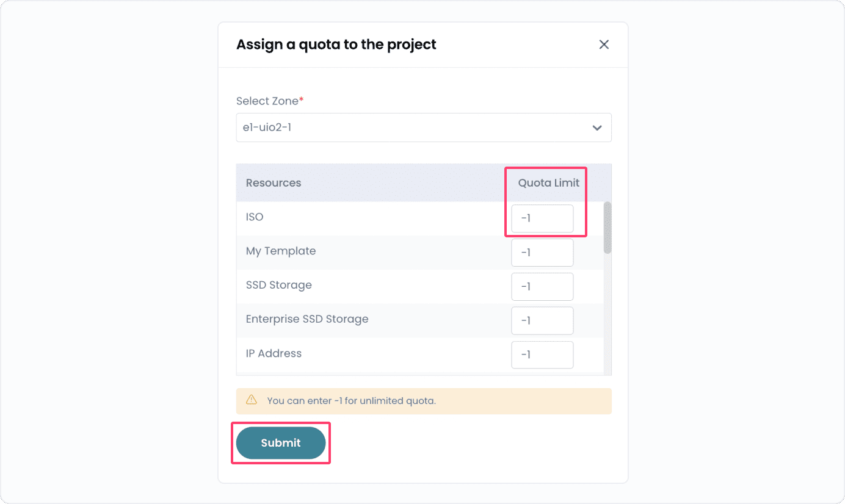The width and height of the screenshot is (845, 504).
Task: Click the dropdown chevron on the zone selector
Action: (597, 128)
